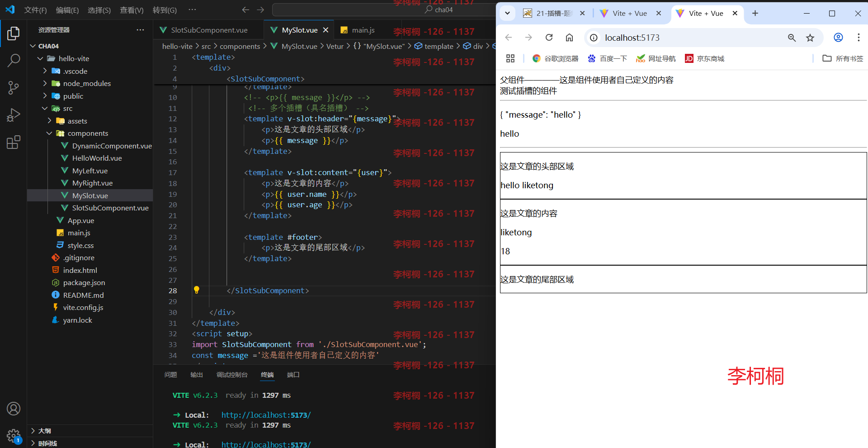Screen dimensions: 868x448
Task: Open apps grid in bookmarks bar
Action: point(510,58)
